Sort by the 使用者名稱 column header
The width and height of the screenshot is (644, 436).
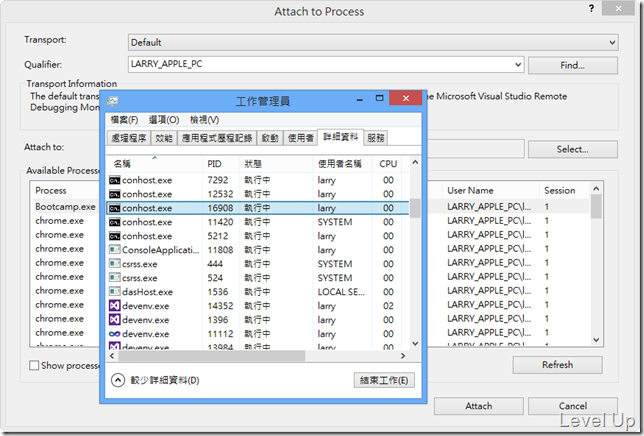(343, 164)
